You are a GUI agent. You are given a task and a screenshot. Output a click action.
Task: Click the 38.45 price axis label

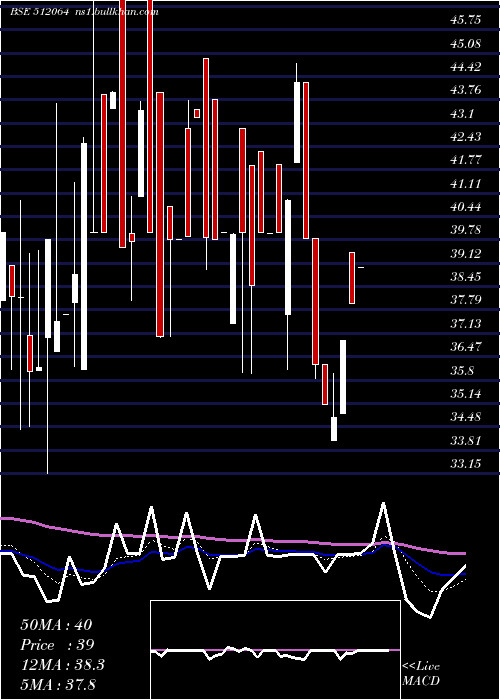tap(466, 277)
